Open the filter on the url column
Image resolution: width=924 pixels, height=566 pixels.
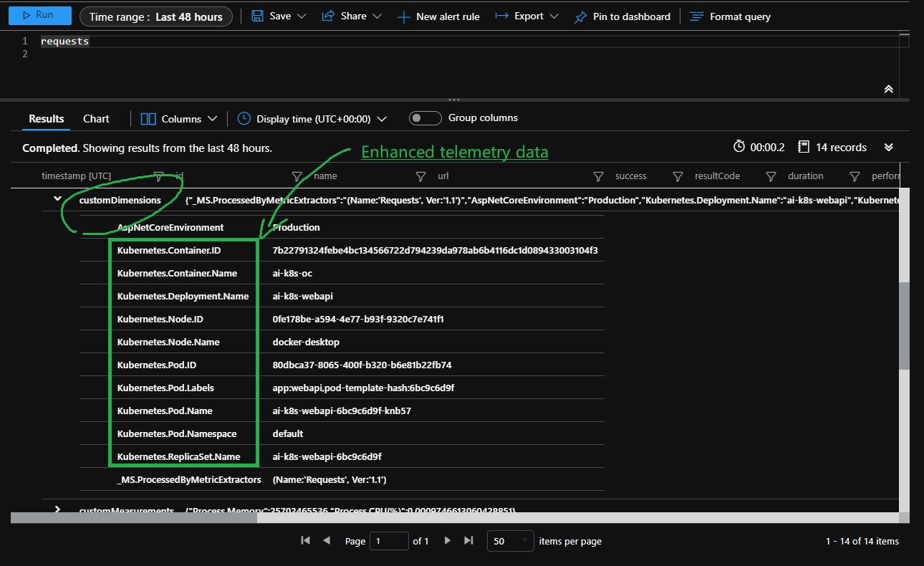click(x=420, y=176)
